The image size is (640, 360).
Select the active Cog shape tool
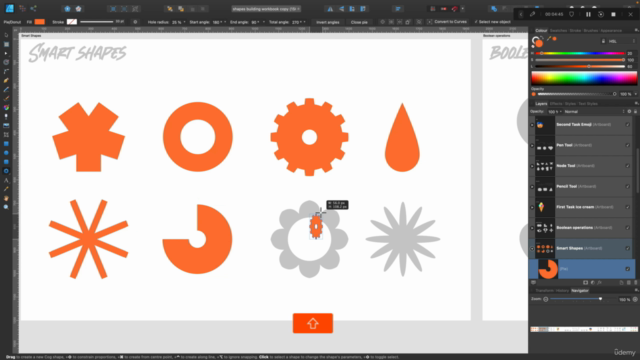6,171
